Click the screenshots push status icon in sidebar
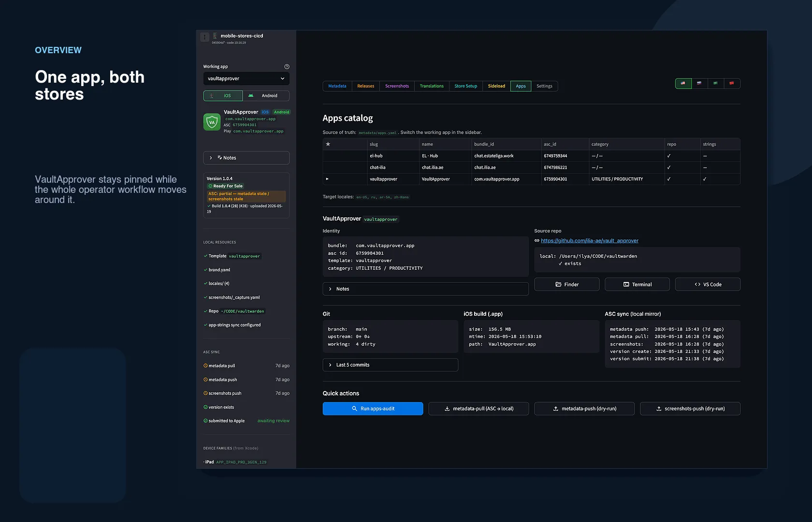The image size is (812, 522). tap(205, 393)
